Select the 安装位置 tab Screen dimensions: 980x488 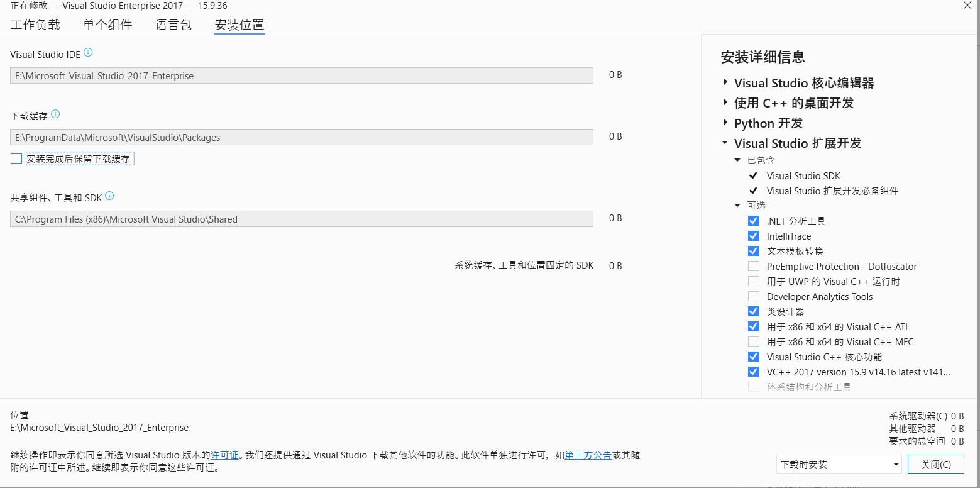(x=239, y=25)
